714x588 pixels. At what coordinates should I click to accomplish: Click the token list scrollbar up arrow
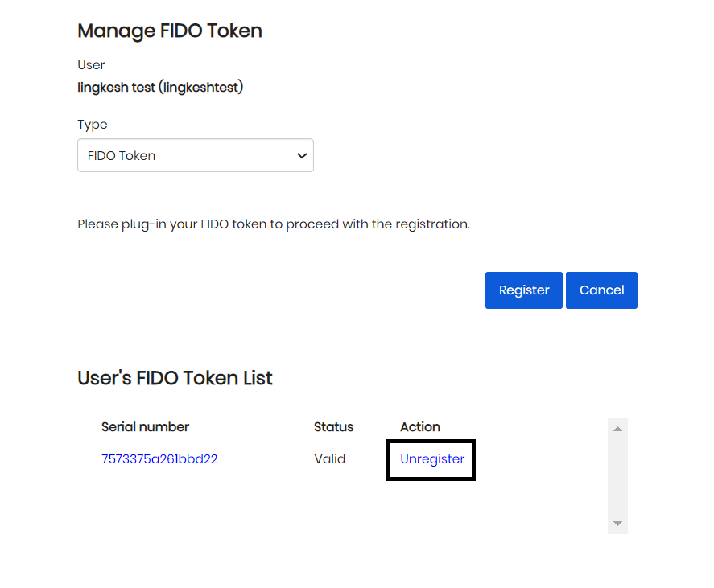tap(617, 429)
